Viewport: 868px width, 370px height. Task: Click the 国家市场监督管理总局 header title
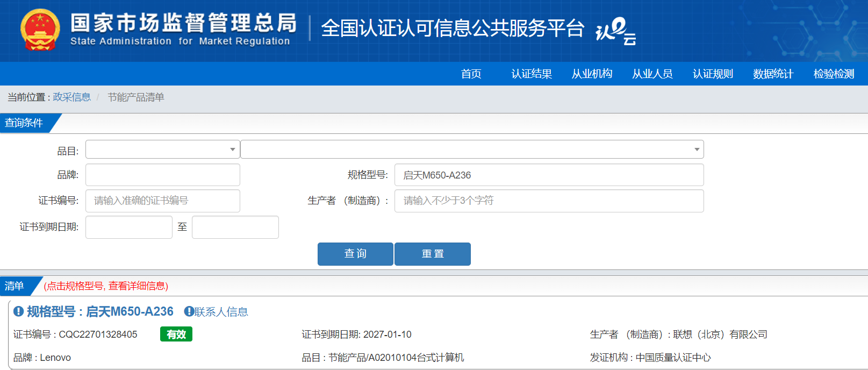(x=183, y=23)
